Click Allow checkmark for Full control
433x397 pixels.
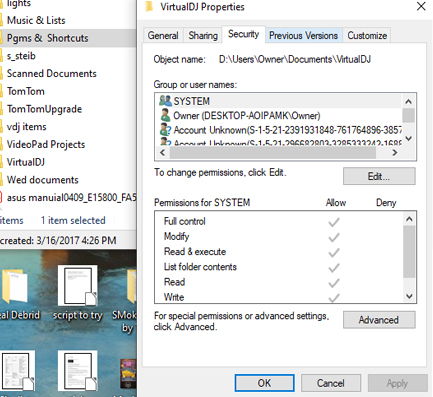(x=334, y=222)
